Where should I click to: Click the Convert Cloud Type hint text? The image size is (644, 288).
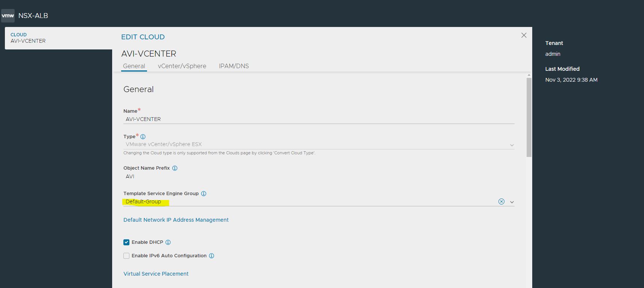pos(219,153)
